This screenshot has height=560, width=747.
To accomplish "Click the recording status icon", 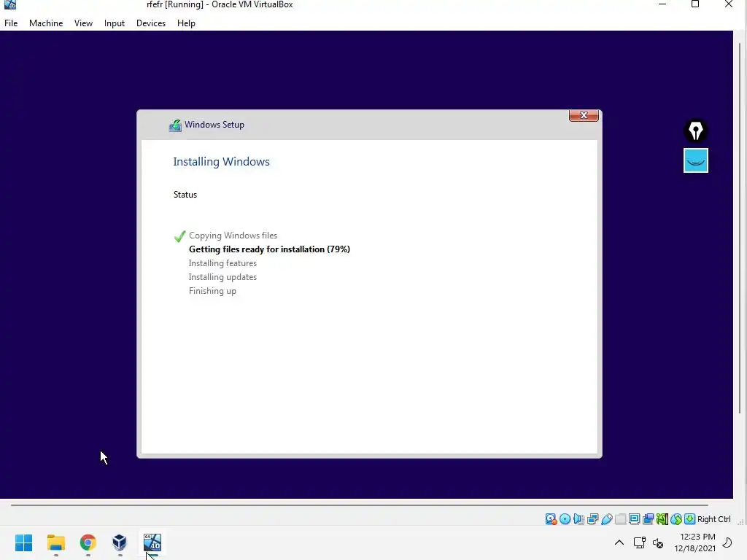I will pyautogui.click(x=649, y=519).
